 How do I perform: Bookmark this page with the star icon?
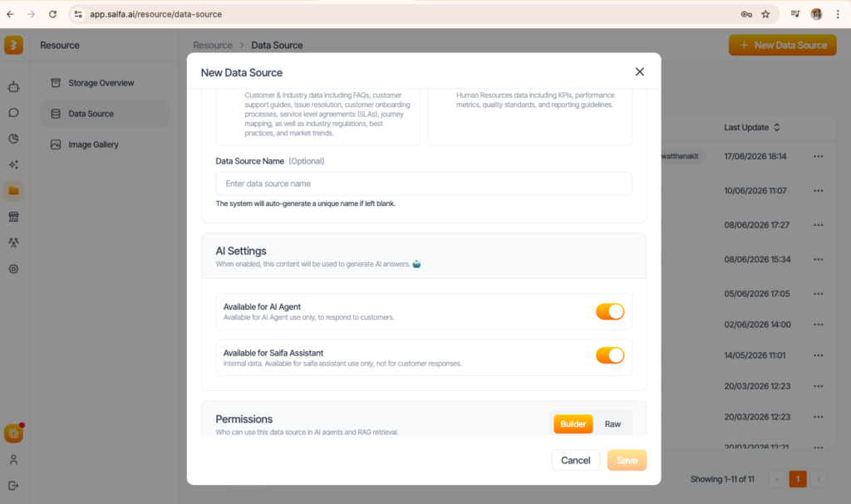click(765, 14)
